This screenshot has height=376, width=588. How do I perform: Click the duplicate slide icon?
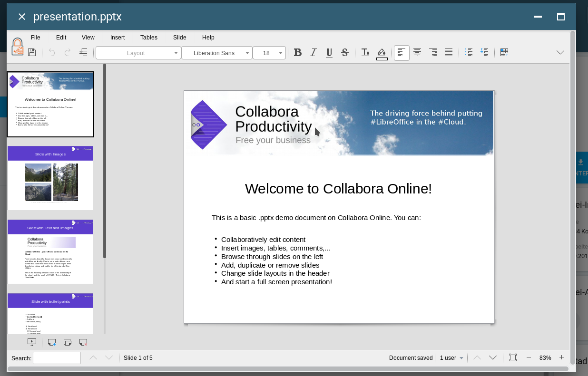click(x=68, y=342)
